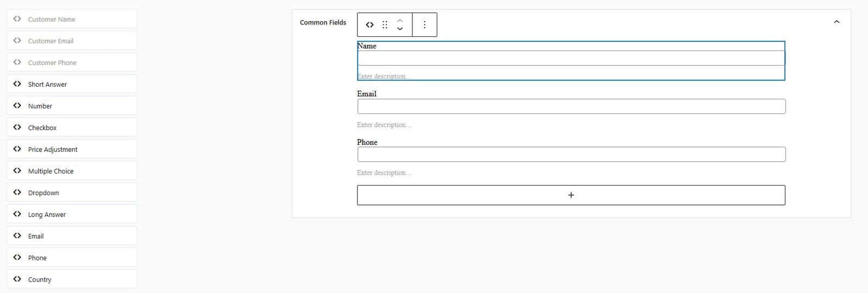
Task: Select the Price Adjustment field label
Action: 53,149
